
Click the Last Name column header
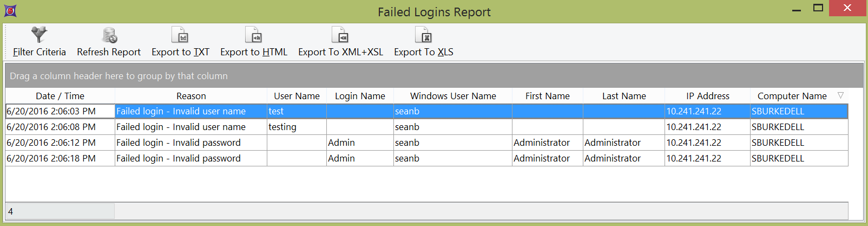point(624,96)
